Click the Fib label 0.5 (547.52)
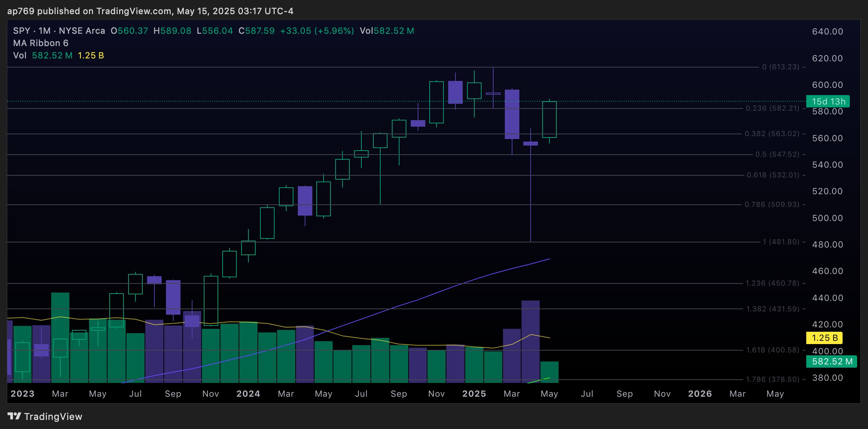The height and width of the screenshot is (429, 868). point(777,154)
